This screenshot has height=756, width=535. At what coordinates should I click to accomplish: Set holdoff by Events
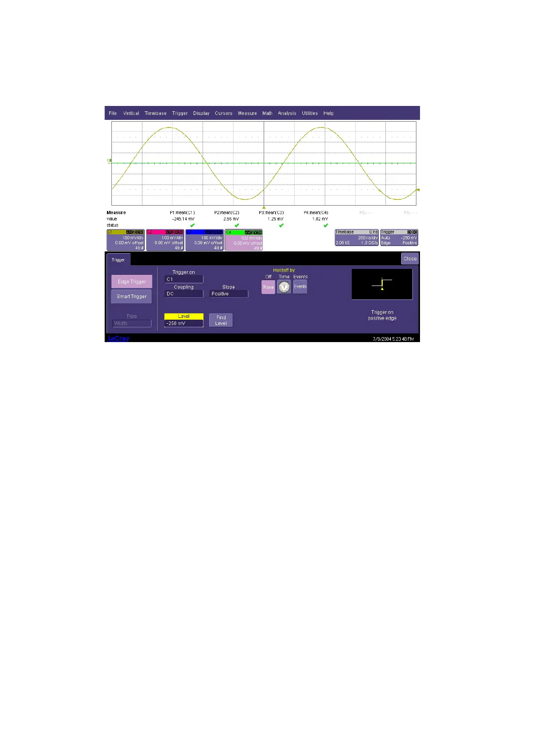(300, 286)
